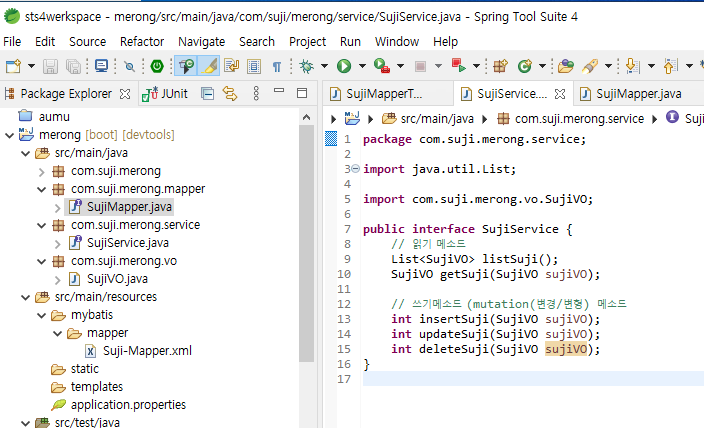Open the Navigate menu

(x=202, y=42)
